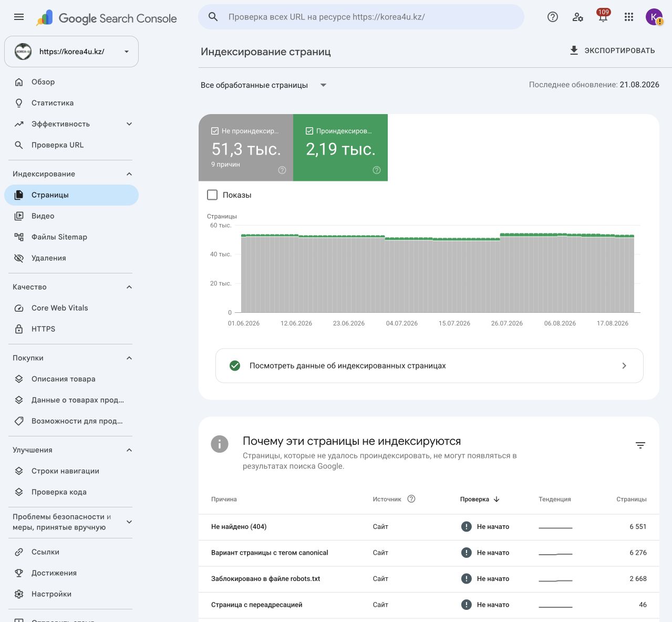Open Все обработанные страницы dropdown
The width and height of the screenshot is (672, 622).
tap(264, 85)
